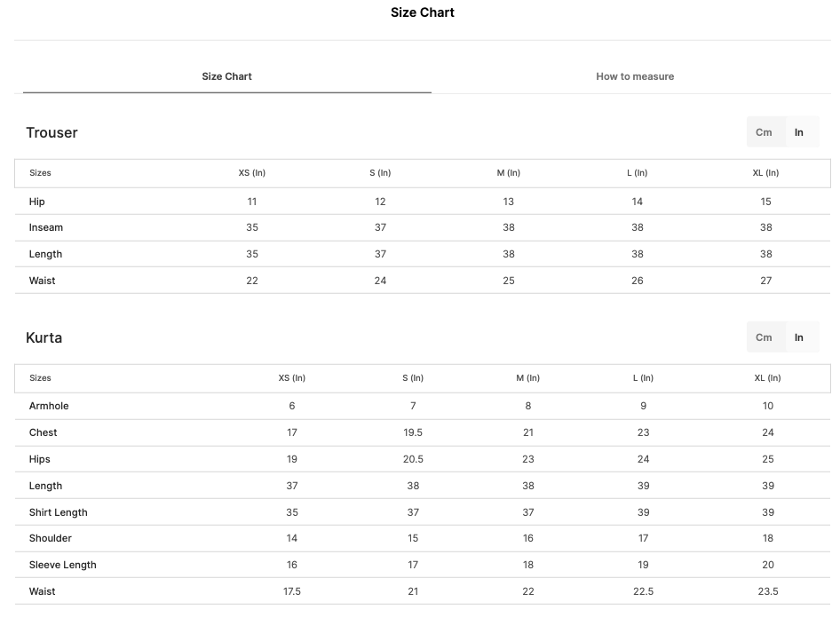Click the Kurta Chest S value 19.5

tap(413, 432)
